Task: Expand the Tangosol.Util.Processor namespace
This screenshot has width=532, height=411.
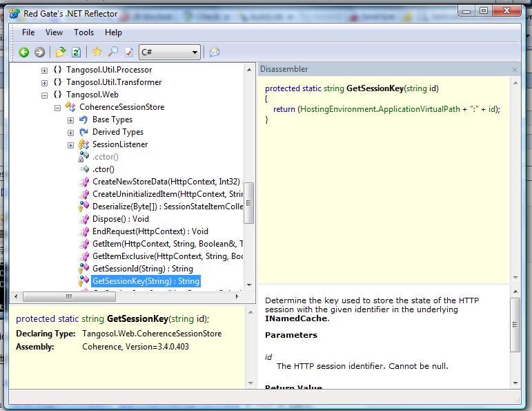Action: [x=44, y=70]
